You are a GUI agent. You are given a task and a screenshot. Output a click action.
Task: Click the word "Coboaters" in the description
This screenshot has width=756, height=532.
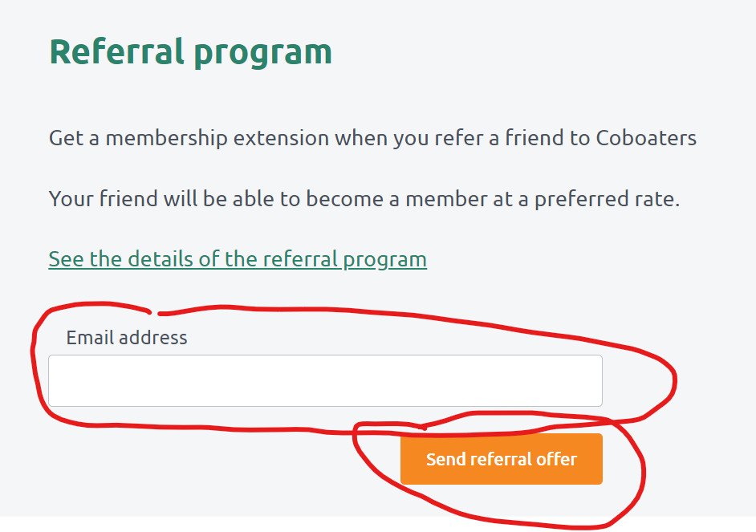click(x=646, y=138)
